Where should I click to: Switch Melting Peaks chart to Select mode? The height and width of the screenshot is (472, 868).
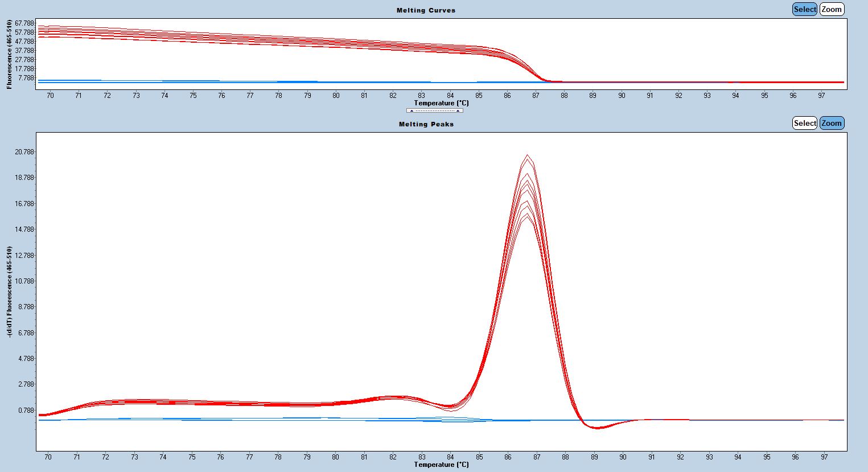pyautogui.click(x=805, y=123)
